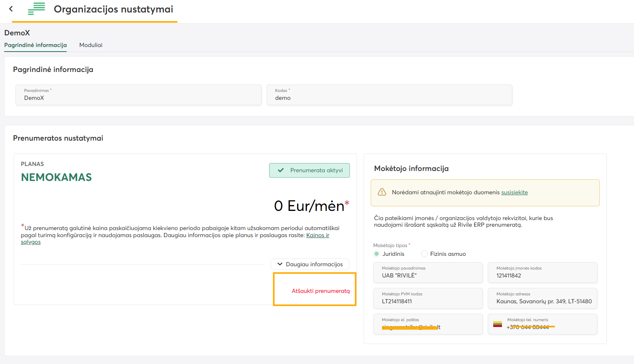The height and width of the screenshot is (364, 634).
Task: Click the checkmark in Prenumerata aktyvi
Action: 281,170
